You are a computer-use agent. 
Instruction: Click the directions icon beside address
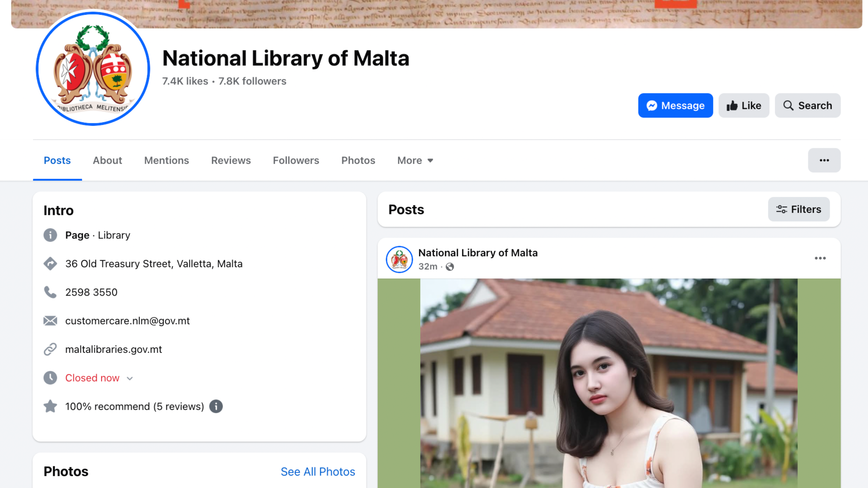tap(50, 264)
